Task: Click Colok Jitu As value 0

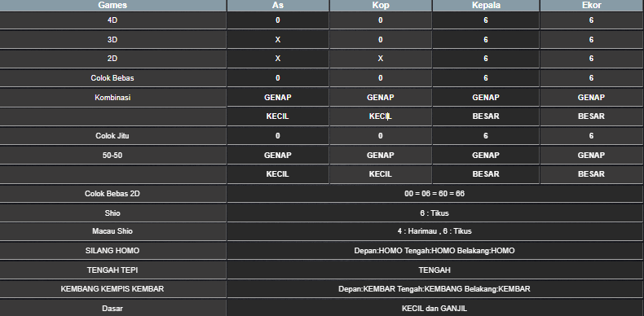Action: tap(278, 136)
